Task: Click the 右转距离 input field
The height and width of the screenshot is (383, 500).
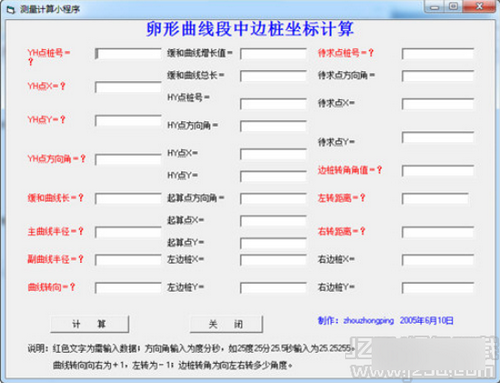Action: coord(438,232)
